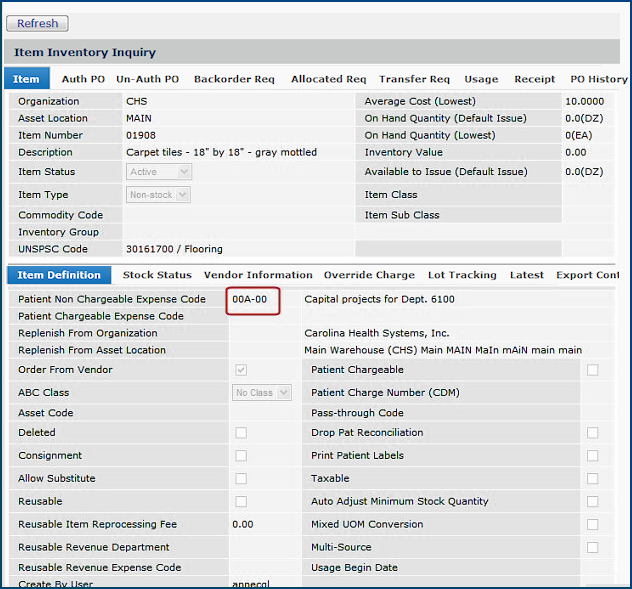632x589 pixels.
Task: Switch to the Auth PO tab
Action: (83, 79)
